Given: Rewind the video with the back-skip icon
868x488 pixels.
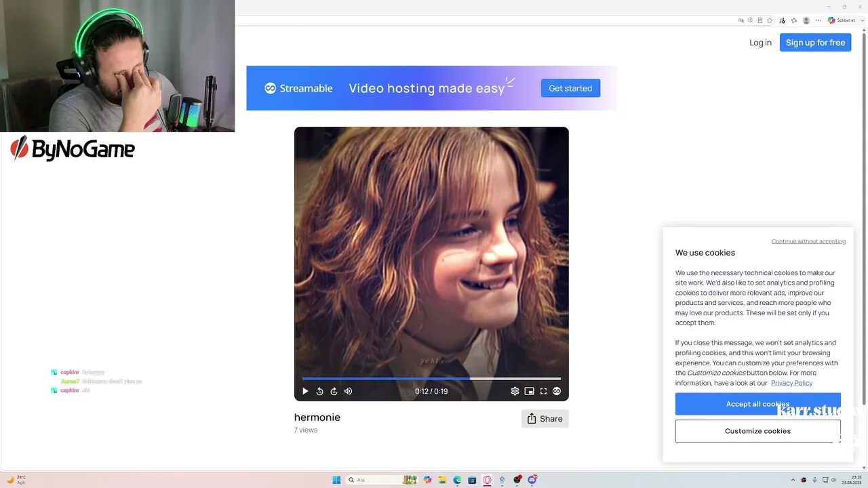Looking at the screenshot, I should click(x=319, y=391).
